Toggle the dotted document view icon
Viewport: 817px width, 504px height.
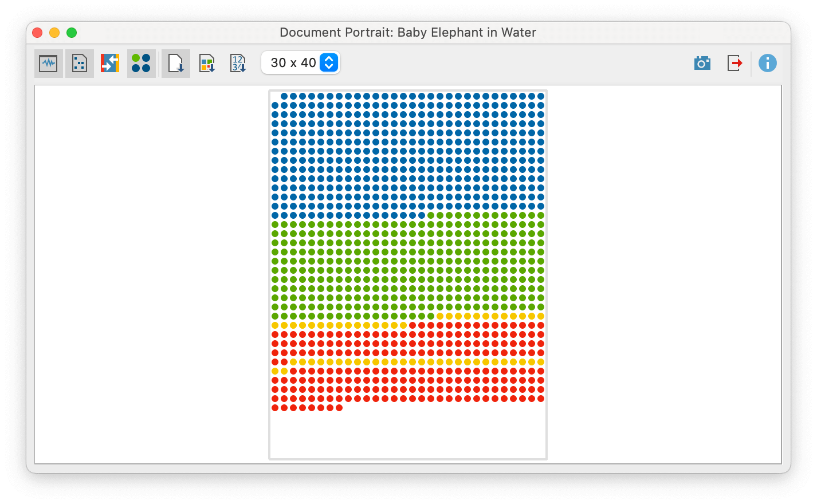[79, 63]
